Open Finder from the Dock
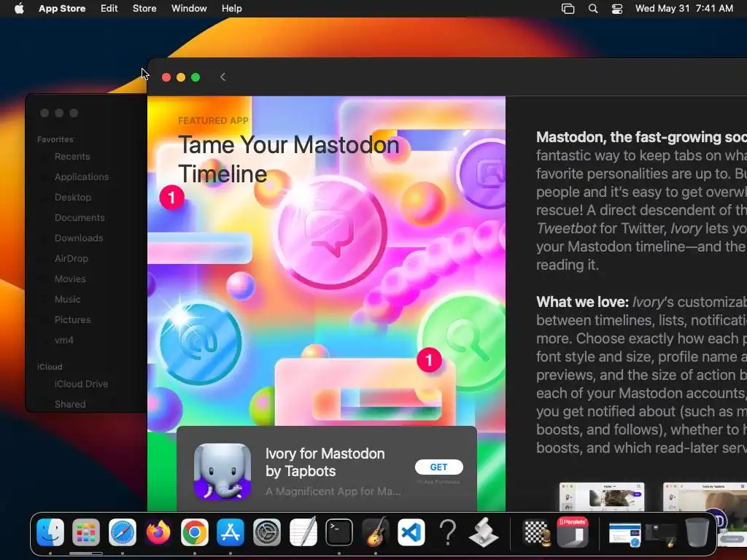This screenshot has height=560, width=747. (x=50, y=532)
